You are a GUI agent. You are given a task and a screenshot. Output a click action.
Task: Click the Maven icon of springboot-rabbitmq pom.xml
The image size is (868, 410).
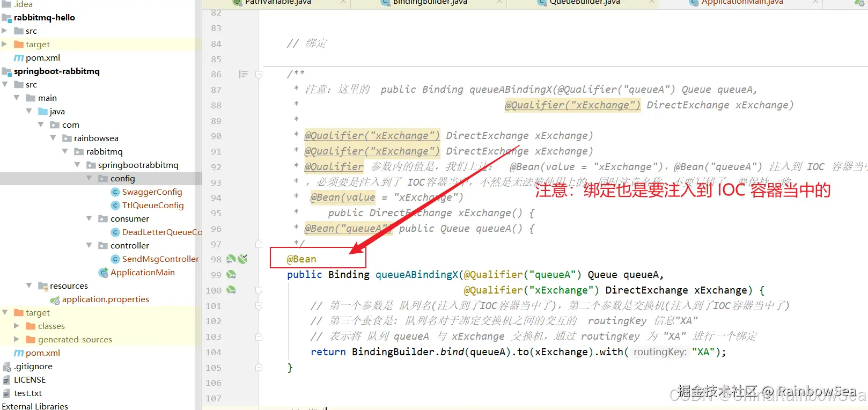[19, 353]
